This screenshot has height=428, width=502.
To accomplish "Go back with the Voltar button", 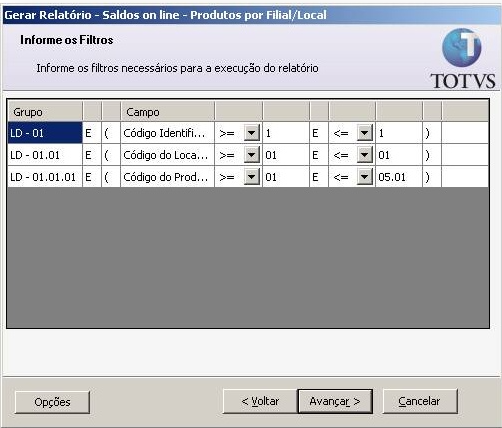I will [x=260, y=401].
